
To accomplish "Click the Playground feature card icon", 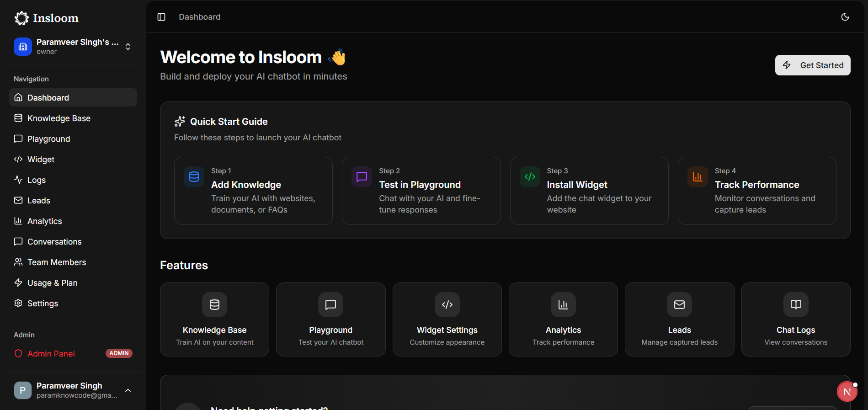I will 330,304.
